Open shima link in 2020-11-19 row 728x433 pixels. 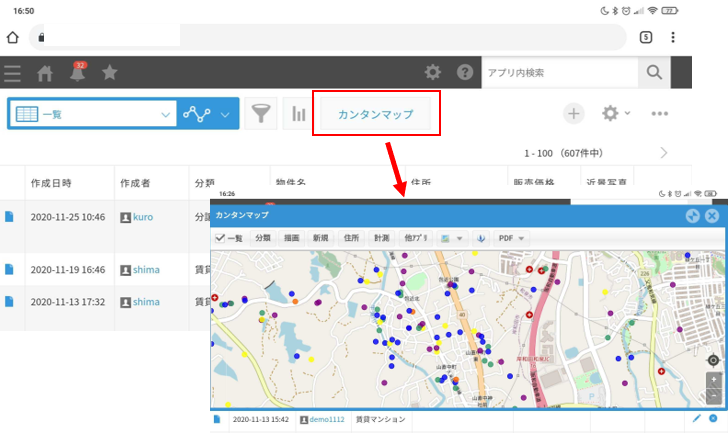146,269
